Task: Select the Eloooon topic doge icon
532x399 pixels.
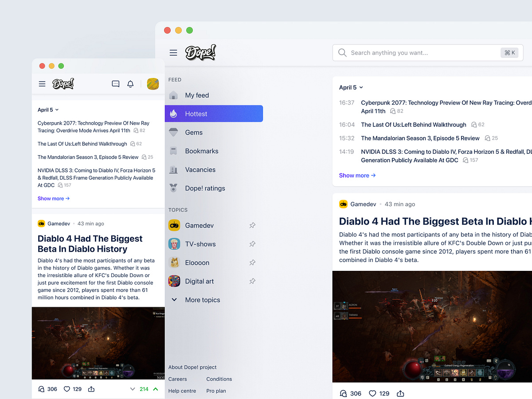Action: pyautogui.click(x=174, y=262)
